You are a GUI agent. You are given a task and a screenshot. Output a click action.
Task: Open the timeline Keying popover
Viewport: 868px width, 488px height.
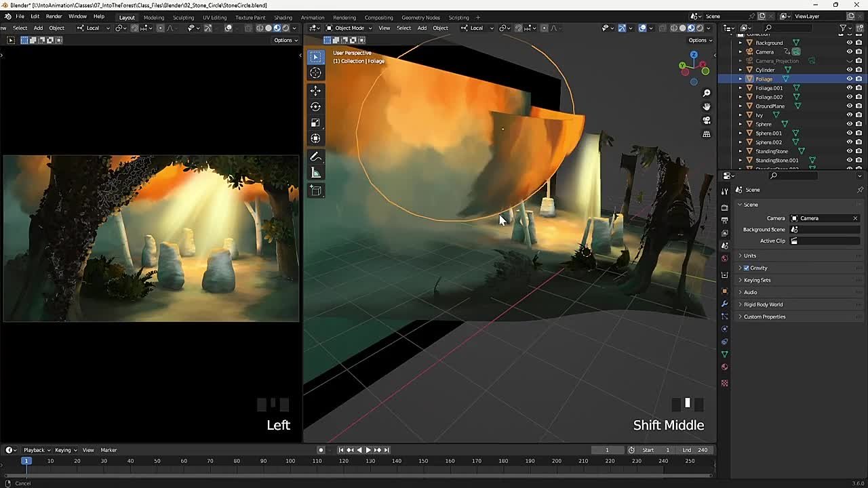pyautogui.click(x=65, y=450)
